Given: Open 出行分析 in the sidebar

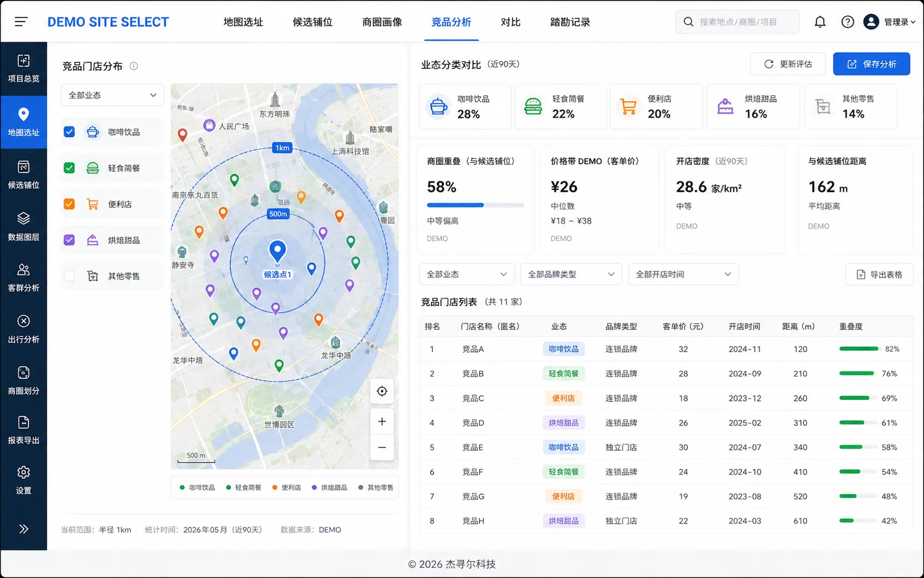Looking at the screenshot, I should 23,329.
